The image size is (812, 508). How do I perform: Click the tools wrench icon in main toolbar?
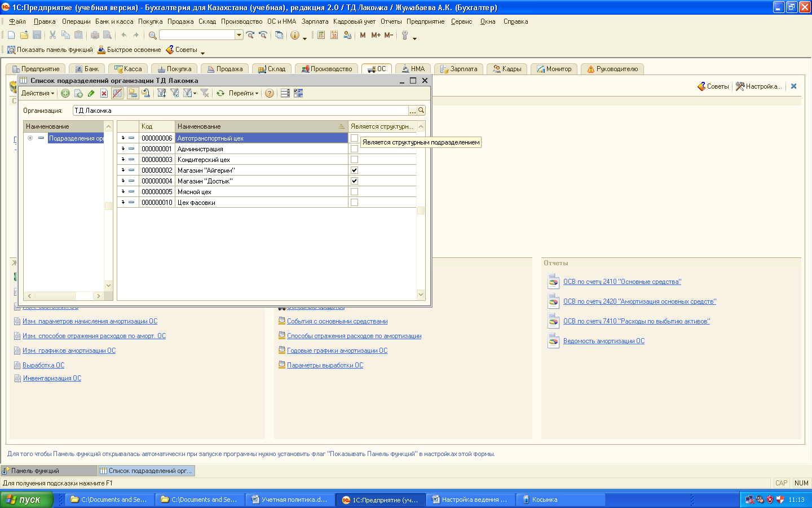405,35
